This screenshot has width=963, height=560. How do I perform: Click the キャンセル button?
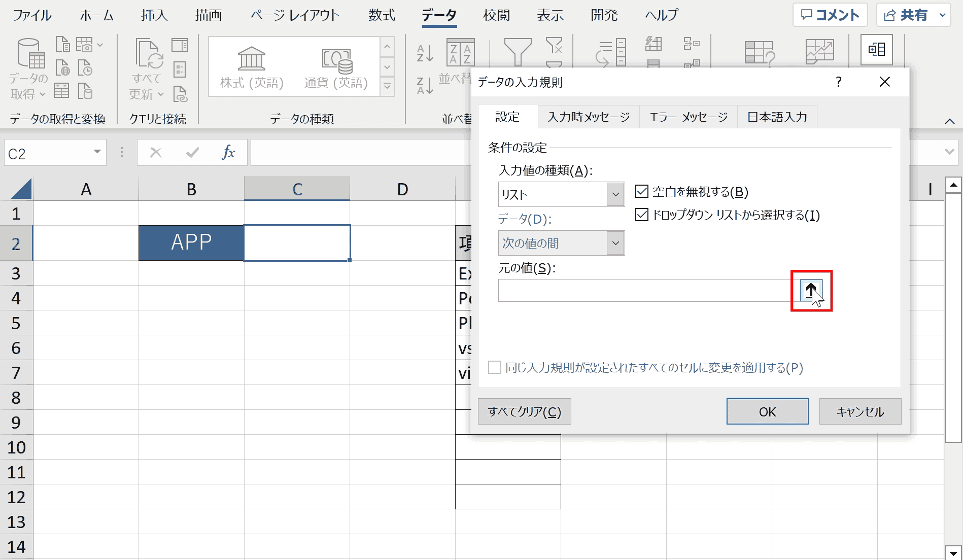(860, 411)
